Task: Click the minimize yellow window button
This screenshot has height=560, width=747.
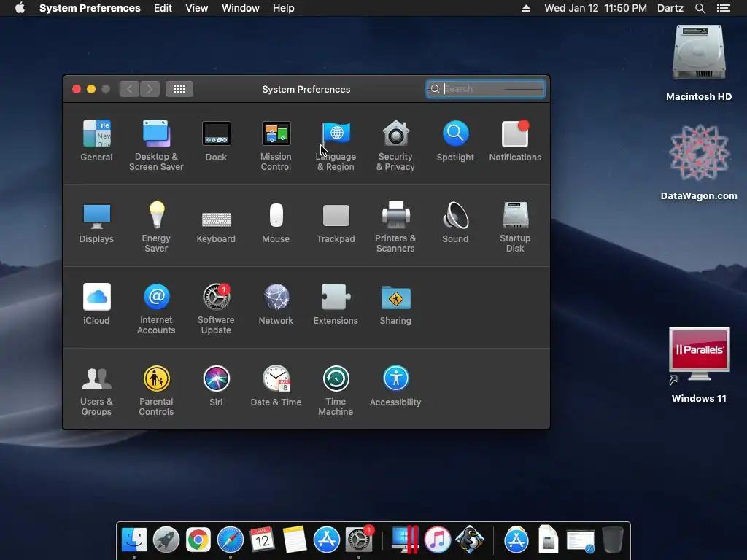Action: [91, 89]
